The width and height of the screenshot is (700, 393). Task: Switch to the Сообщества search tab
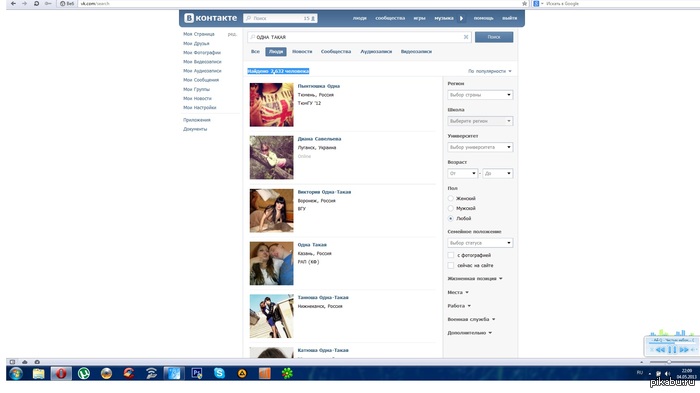point(336,52)
